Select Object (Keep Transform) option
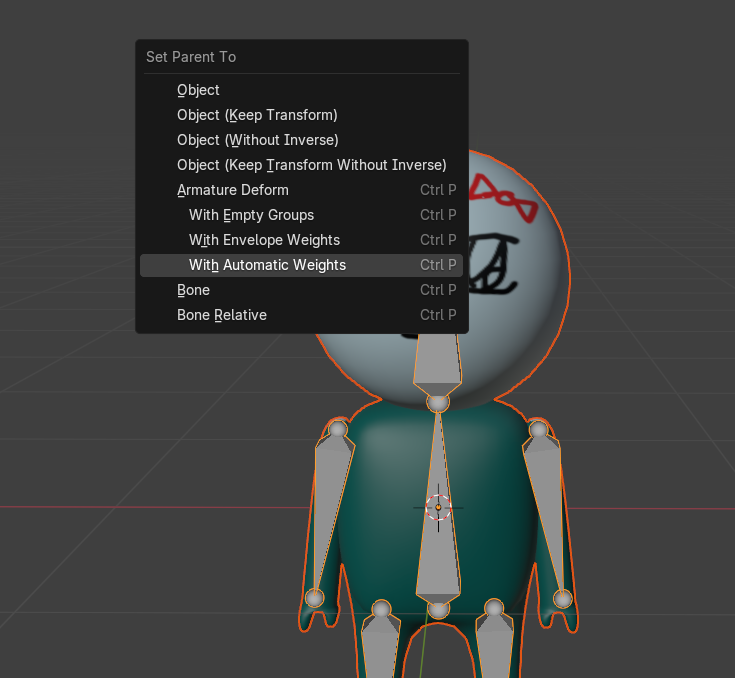This screenshot has height=678, width=735. point(301,115)
